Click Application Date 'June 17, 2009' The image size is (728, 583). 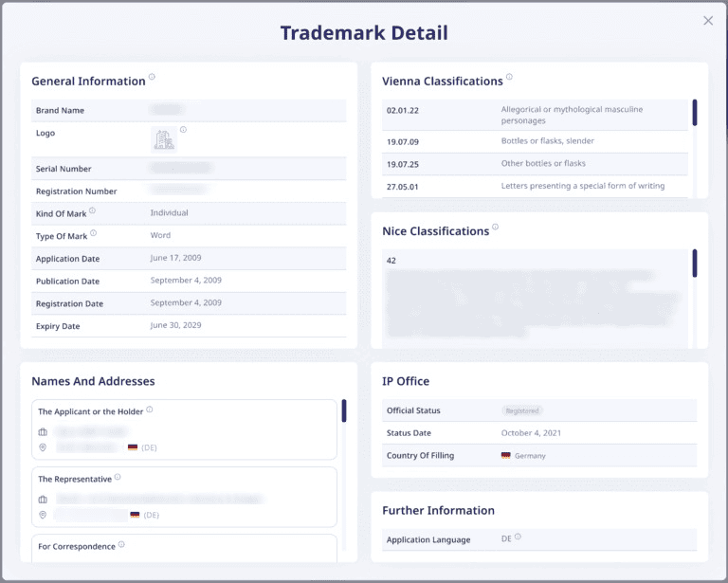pyautogui.click(x=175, y=258)
